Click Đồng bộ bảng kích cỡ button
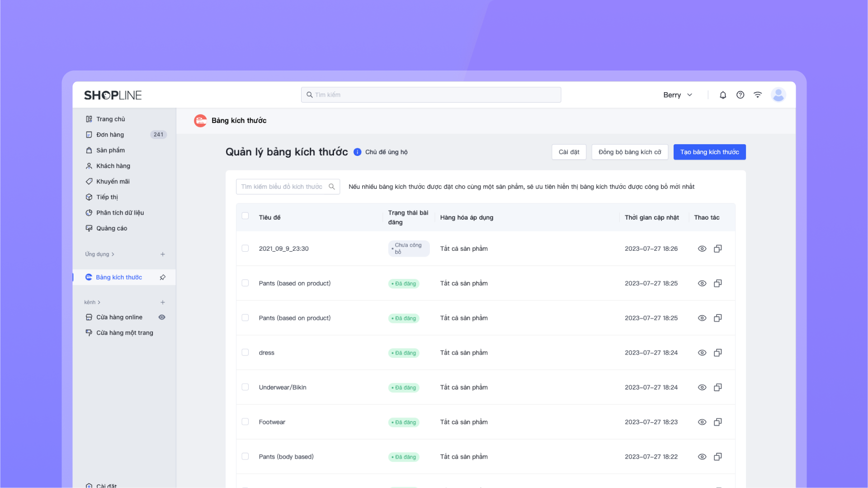The height and width of the screenshot is (488, 868). pyautogui.click(x=629, y=152)
